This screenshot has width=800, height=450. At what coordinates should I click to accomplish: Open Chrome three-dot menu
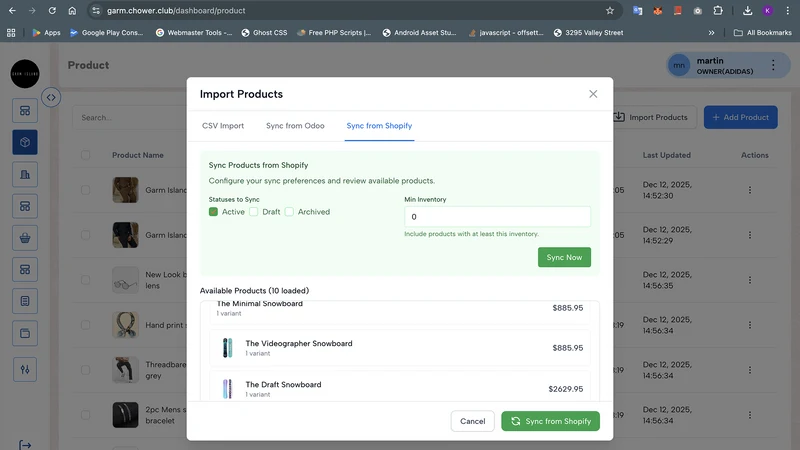point(788,10)
